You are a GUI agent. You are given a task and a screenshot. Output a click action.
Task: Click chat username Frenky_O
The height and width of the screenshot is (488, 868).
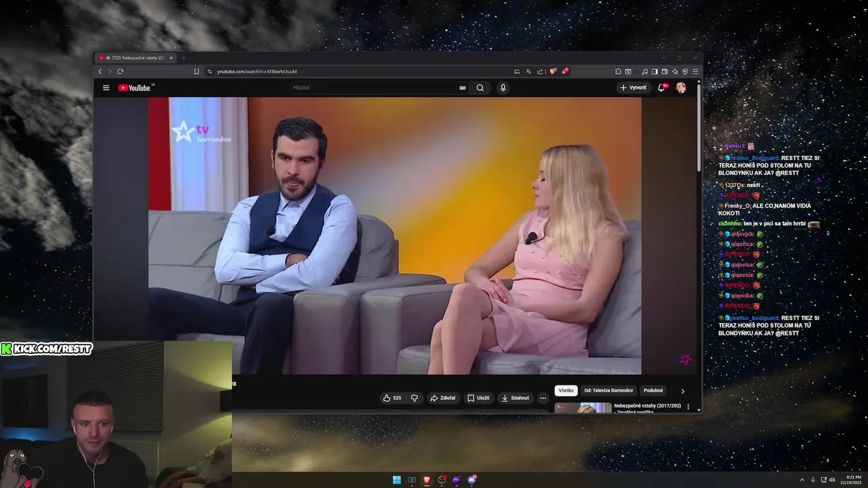pos(739,205)
